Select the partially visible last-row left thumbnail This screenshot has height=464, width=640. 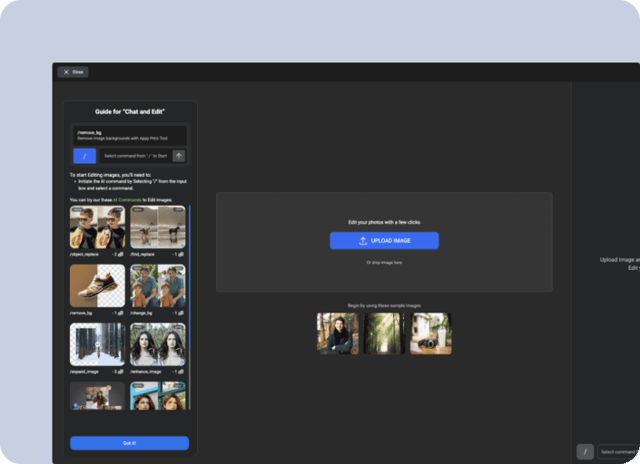point(98,396)
